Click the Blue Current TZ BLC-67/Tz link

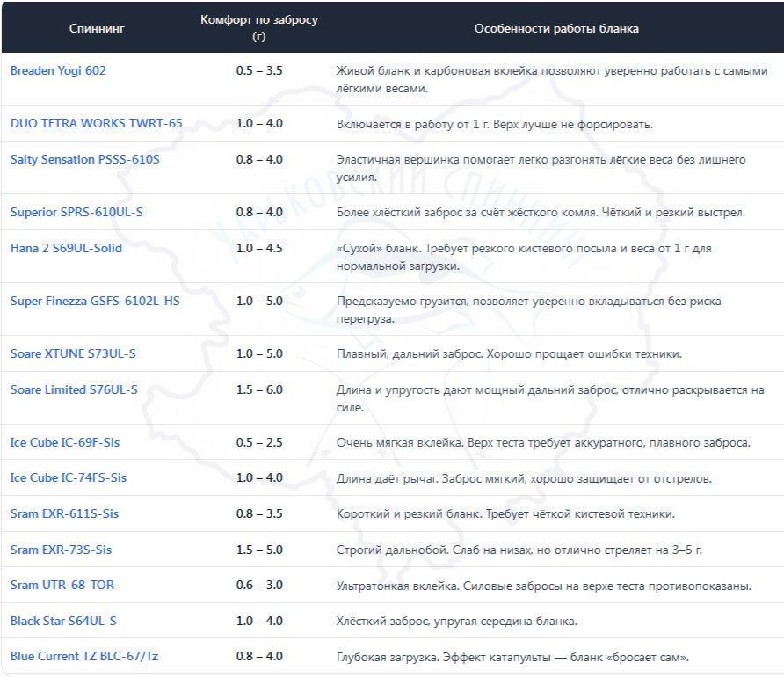coord(84,656)
